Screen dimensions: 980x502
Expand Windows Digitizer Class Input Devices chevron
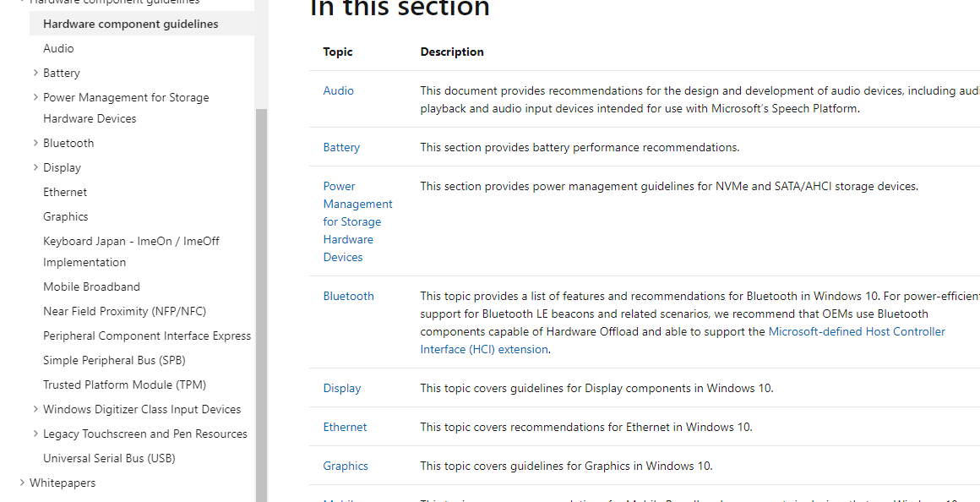pyautogui.click(x=35, y=409)
